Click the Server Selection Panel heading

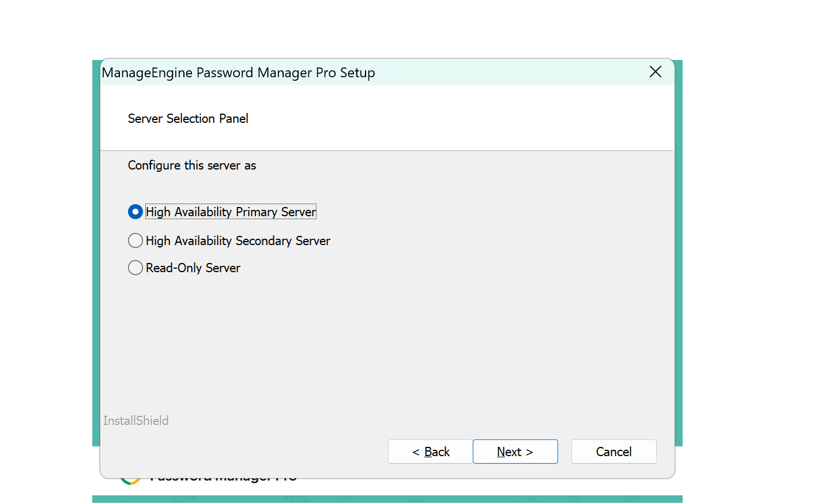(x=188, y=119)
